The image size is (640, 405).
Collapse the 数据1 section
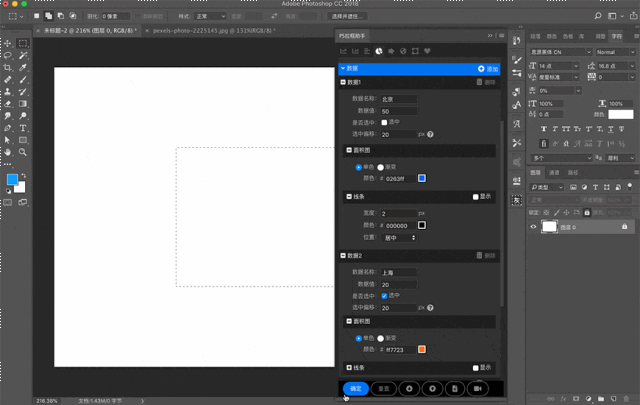[344, 83]
